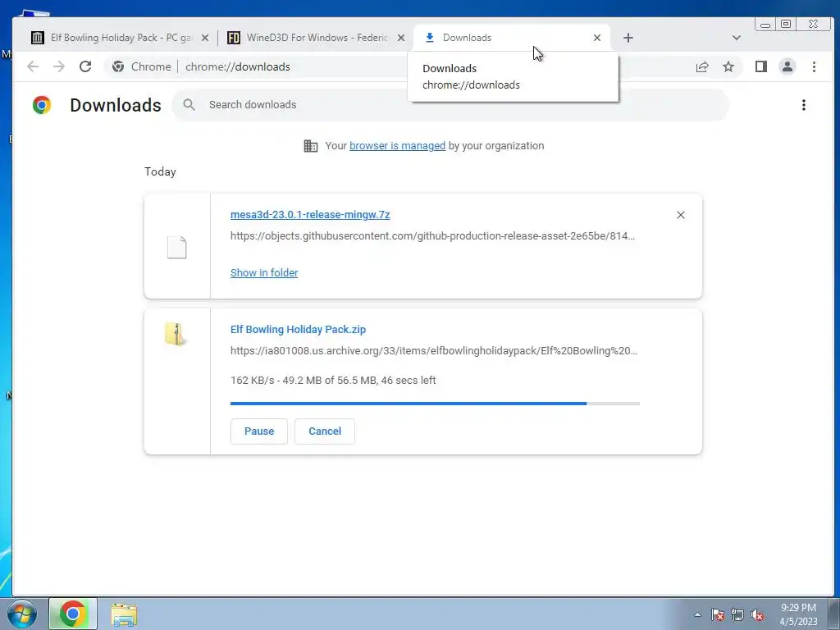840x630 pixels.
Task: Expand the tab search dropdown
Action: [x=737, y=38]
